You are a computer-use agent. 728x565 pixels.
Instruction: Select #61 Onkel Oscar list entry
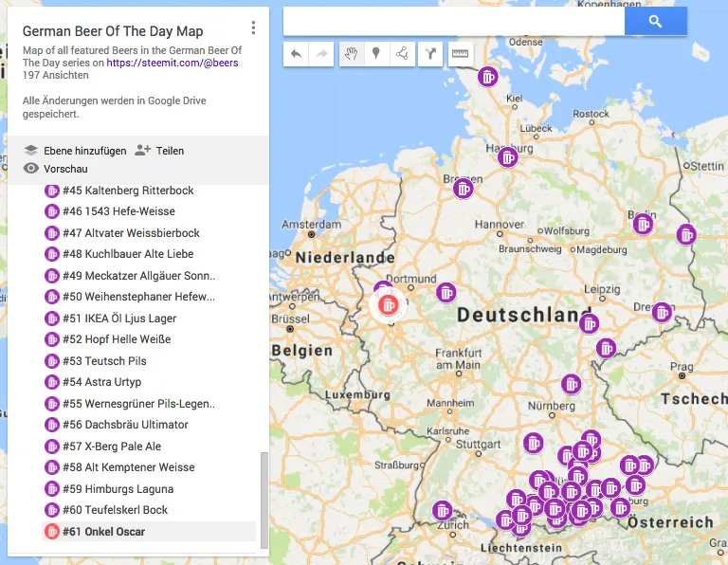coord(149,532)
